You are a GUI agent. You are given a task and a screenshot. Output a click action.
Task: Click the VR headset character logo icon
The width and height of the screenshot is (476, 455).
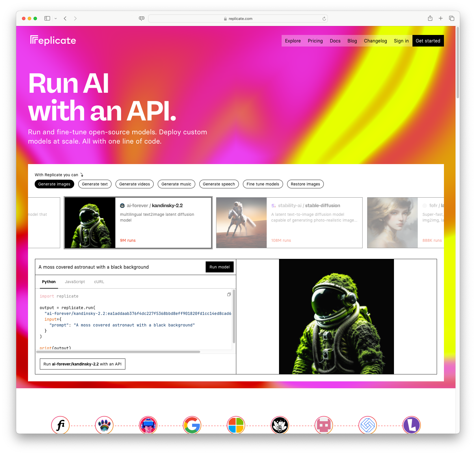tap(148, 425)
